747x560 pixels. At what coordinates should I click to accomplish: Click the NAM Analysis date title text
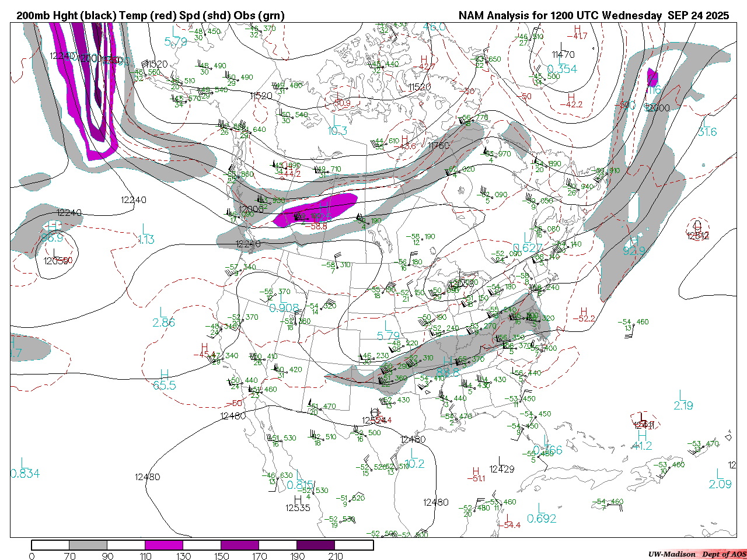pyautogui.click(x=593, y=16)
